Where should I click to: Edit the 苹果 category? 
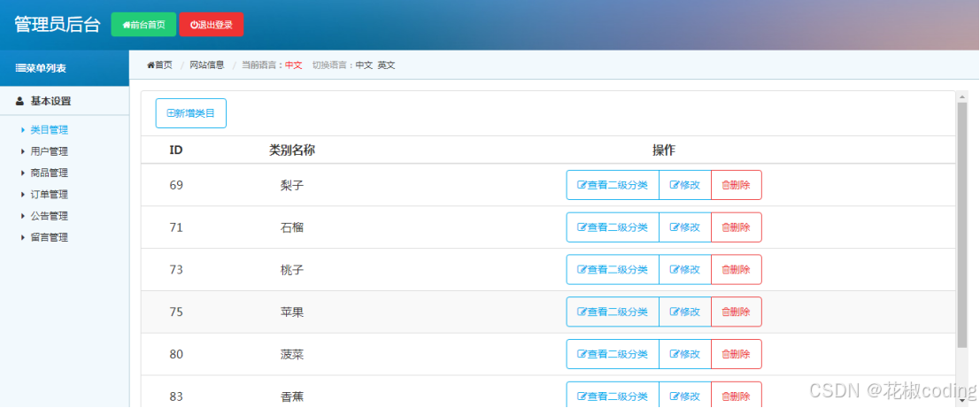tap(685, 312)
